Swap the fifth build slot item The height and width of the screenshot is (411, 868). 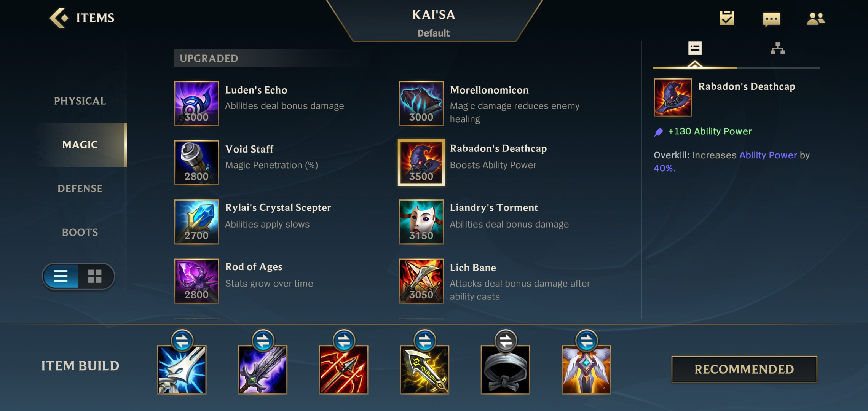tap(506, 341)
